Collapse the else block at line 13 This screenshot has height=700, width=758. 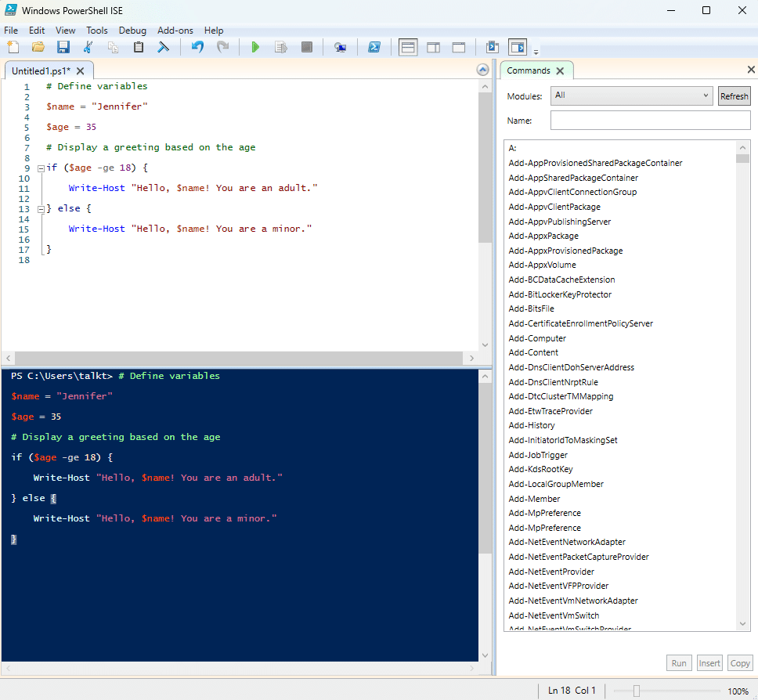[41, 209]
